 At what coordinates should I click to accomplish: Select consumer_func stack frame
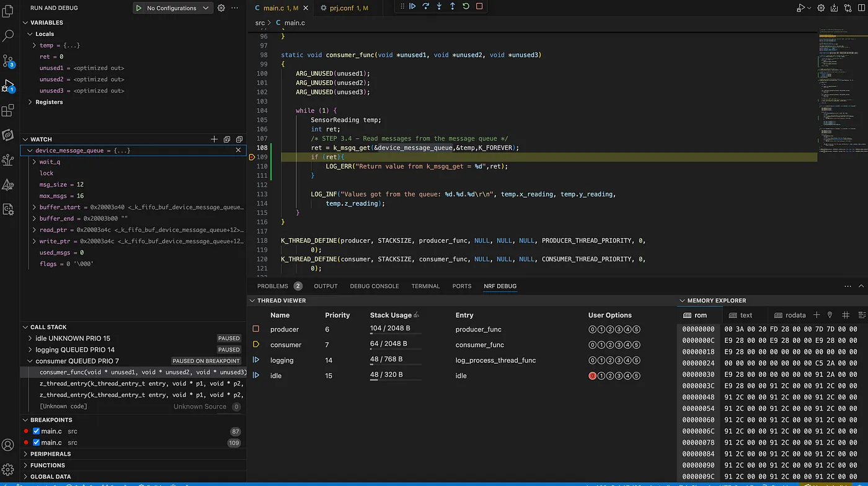(133, 373)
